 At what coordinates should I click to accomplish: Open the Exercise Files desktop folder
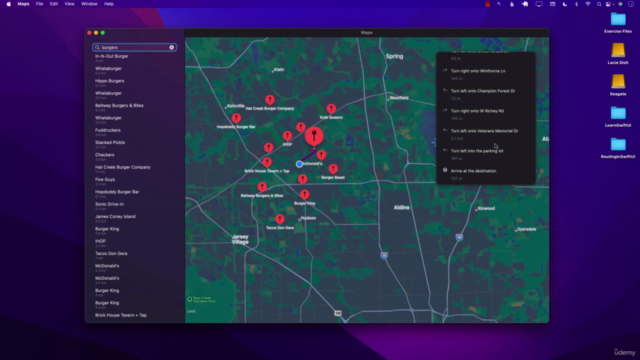(x=618, y=23)
